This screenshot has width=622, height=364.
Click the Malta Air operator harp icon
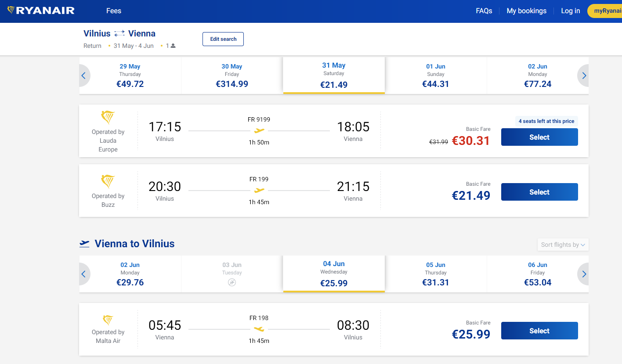coord(108,320)
